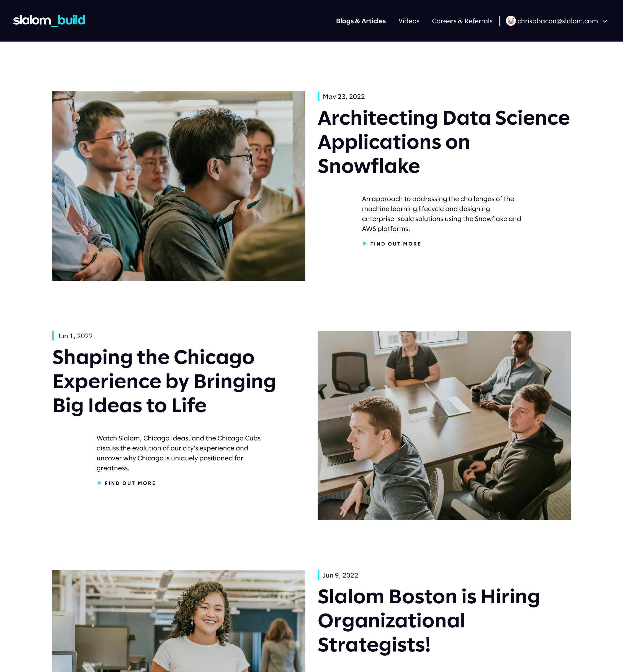
Task: Click the Jun 9, 2022 date
Action: (x=340, y=576)
